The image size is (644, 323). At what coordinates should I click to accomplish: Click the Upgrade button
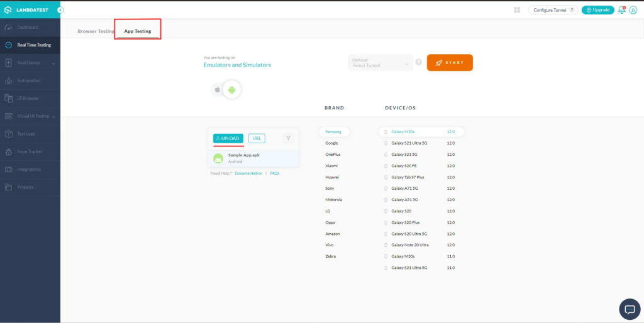point(598,10)
